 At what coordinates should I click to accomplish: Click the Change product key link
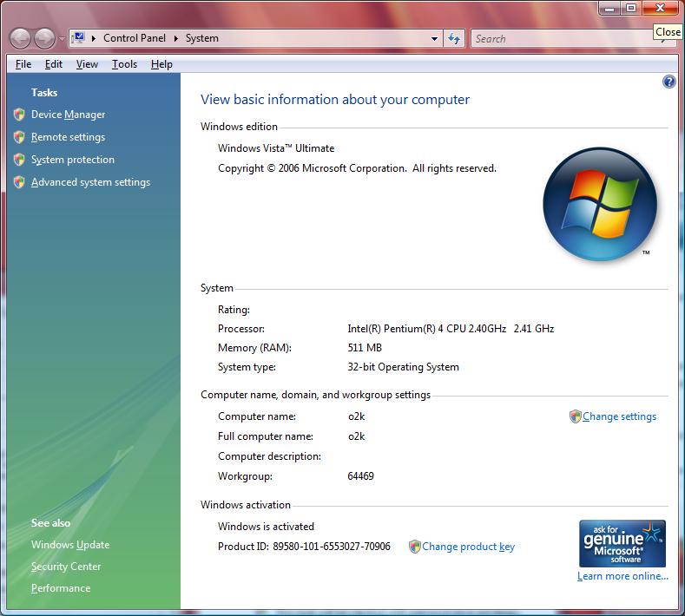[x=468, y=547]
